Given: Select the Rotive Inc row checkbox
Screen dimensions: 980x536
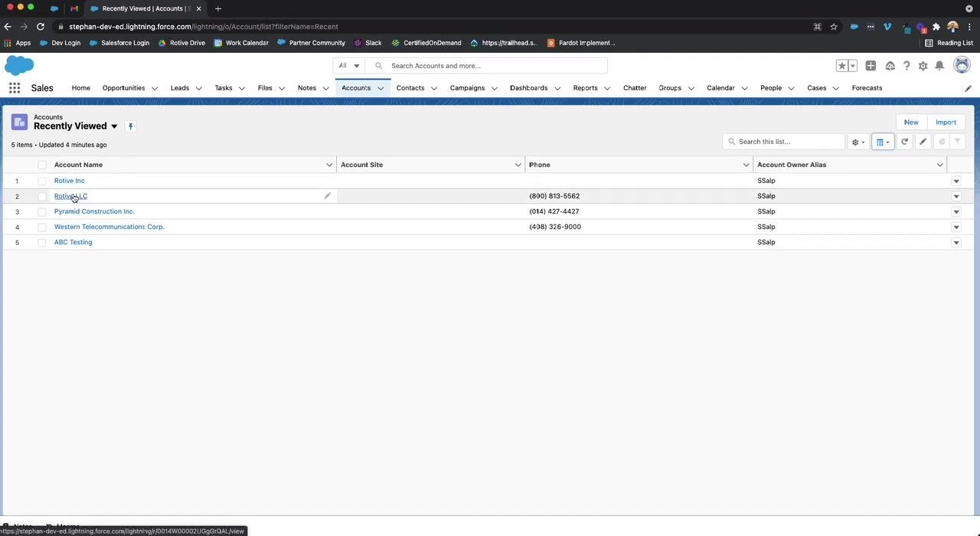Looking at the screenshot, I should pos(42,181).
